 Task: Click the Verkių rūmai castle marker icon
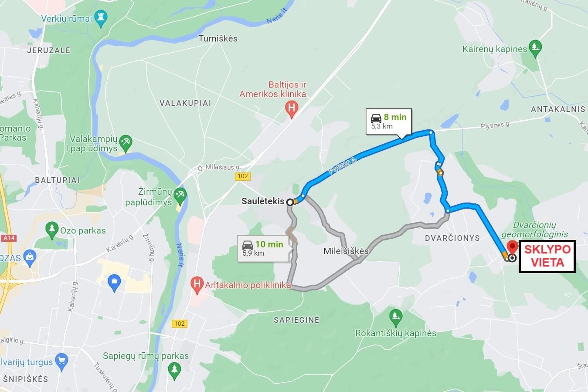(x=101, y=19)
